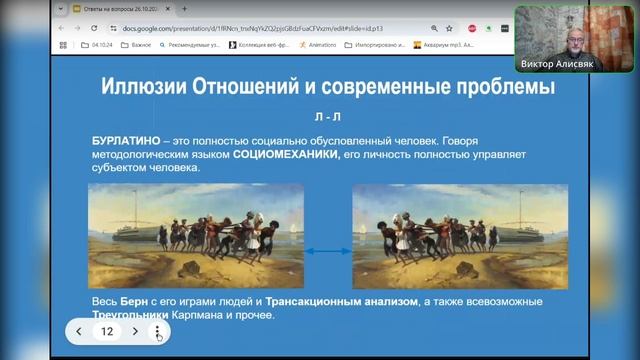Click the right mirrored barge haulers painting
This screenshot has width=640, height=360.
[460, 236]
